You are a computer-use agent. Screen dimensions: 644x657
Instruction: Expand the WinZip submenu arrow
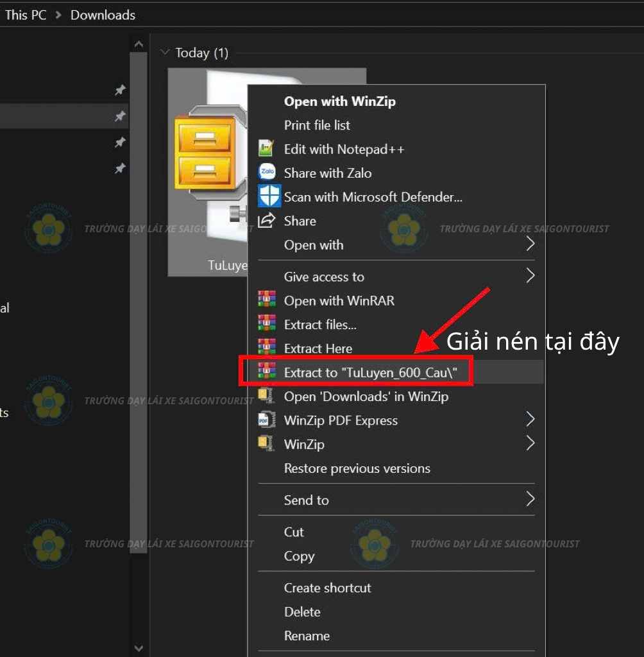(530, 443)
